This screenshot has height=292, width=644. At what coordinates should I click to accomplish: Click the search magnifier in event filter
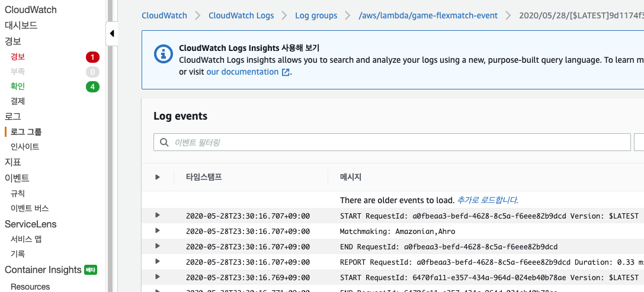pos(164,143)
